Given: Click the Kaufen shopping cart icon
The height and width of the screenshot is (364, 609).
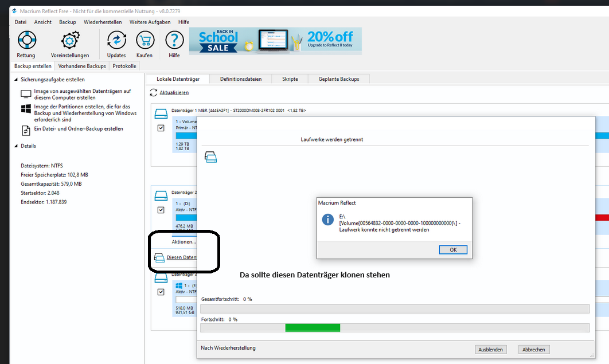Looking at the screenshot, I should 145,40.
